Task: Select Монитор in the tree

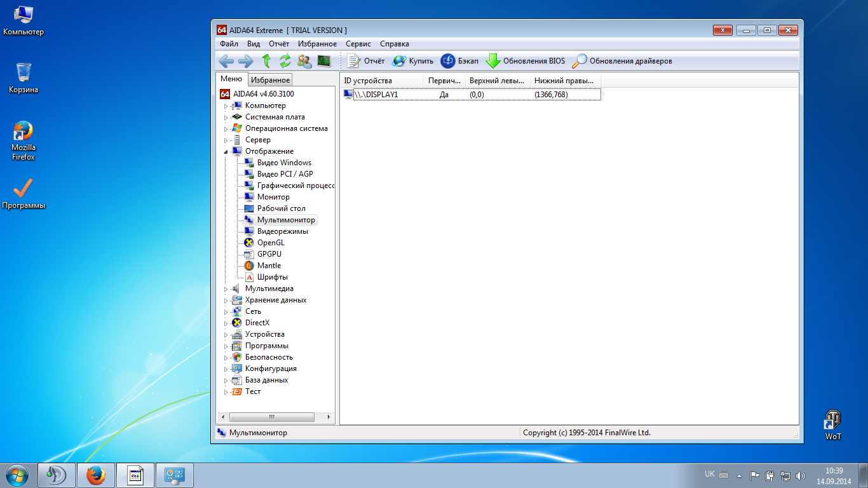Action: pyautogui.click(x=273, y=197)
